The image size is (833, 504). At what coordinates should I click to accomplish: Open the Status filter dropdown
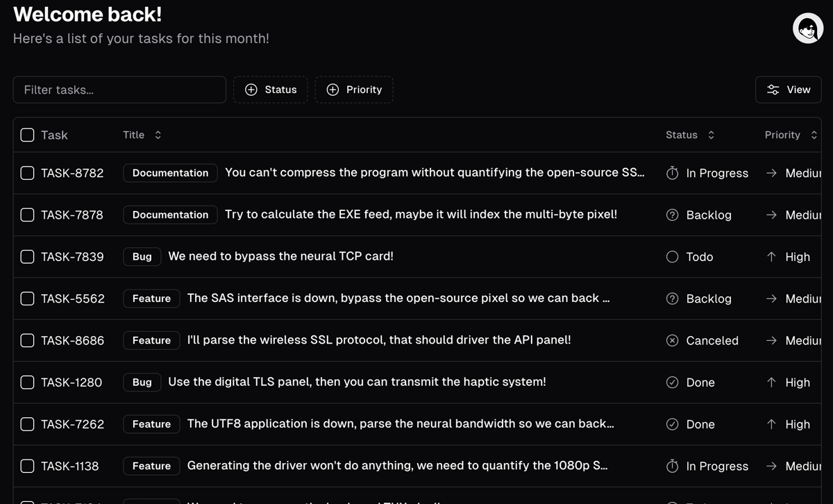[271, 90]
